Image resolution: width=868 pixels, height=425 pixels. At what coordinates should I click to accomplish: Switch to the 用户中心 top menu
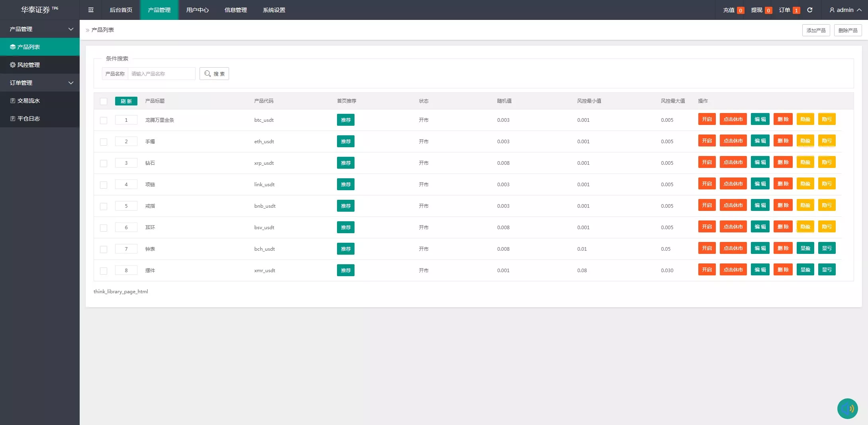[197, 10]
